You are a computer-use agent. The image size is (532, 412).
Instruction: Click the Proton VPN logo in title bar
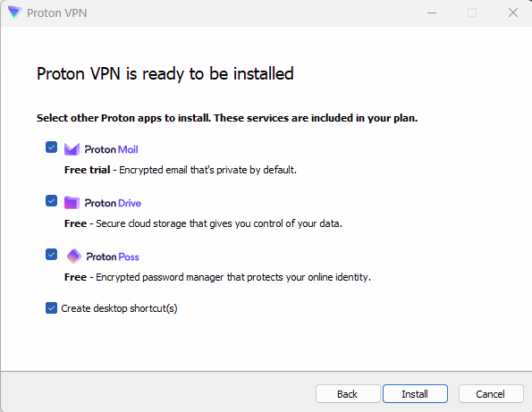(15, 13)
